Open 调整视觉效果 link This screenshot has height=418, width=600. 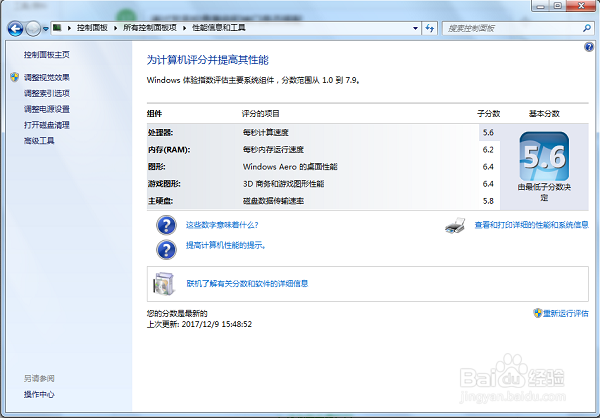pos(47,77)
